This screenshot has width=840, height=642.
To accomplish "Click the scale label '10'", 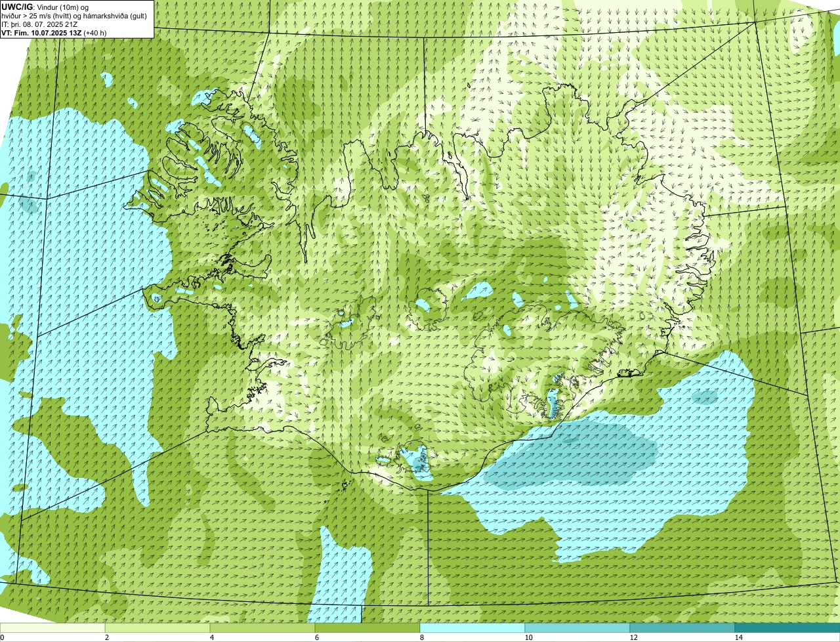I will pos(528,637).
